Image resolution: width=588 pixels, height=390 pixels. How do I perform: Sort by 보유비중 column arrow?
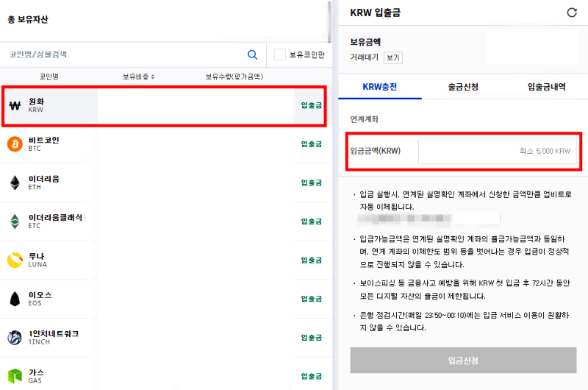click(x=153, y=77)
